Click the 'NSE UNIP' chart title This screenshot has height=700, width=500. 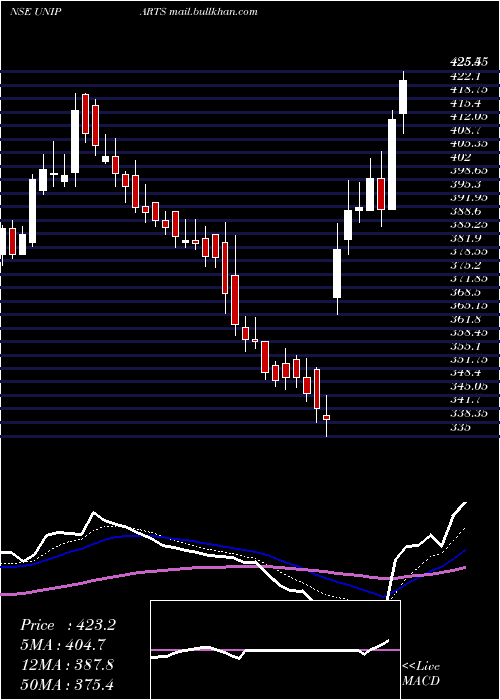point(36,11)
